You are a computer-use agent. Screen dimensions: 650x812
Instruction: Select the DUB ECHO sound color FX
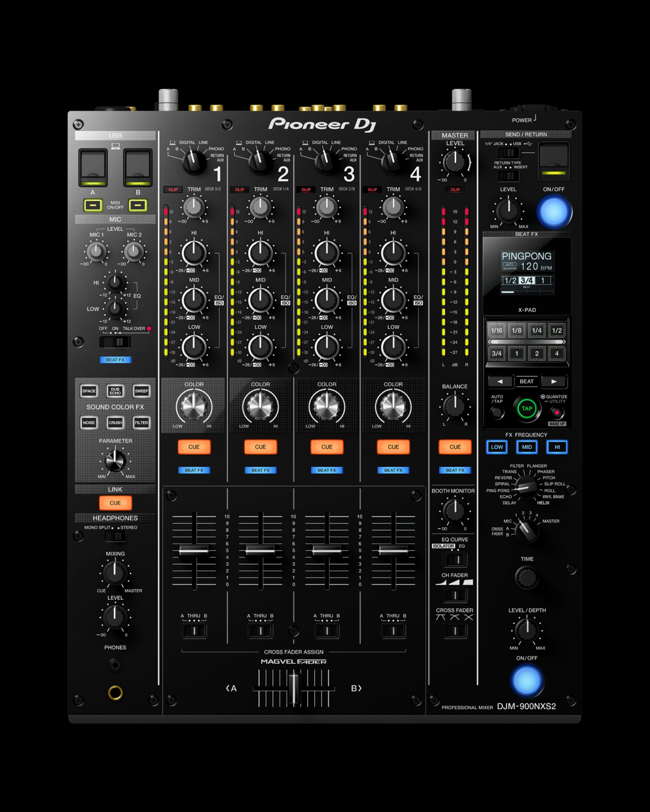pos(115,391)
